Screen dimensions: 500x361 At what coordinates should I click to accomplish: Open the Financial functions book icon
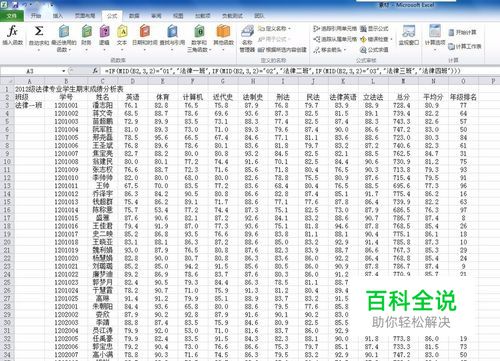[x=86, y=32]
